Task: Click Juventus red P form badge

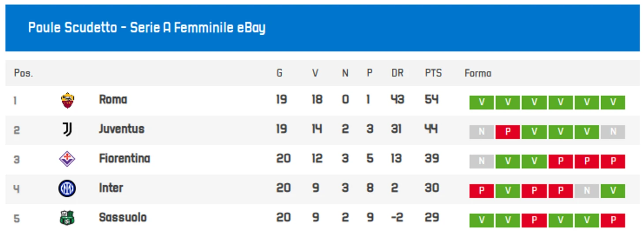Action: 508,132
